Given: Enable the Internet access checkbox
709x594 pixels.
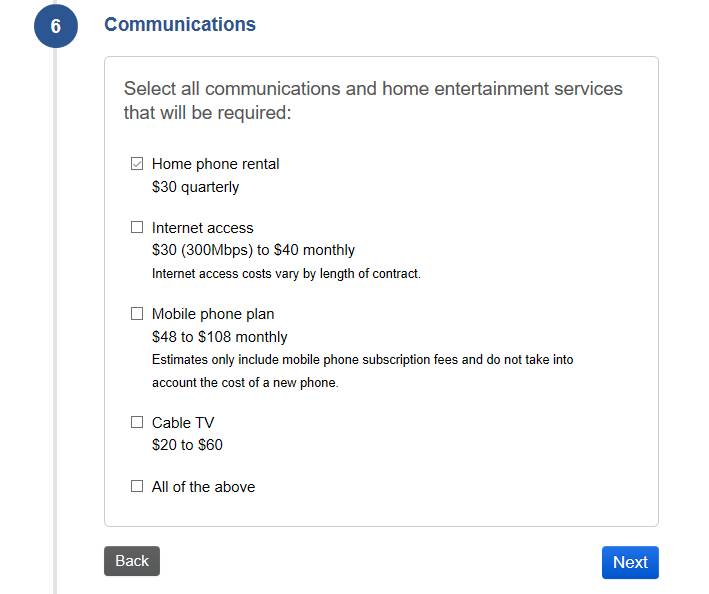Looking at the screenshot, I should [x=137, y=227].
